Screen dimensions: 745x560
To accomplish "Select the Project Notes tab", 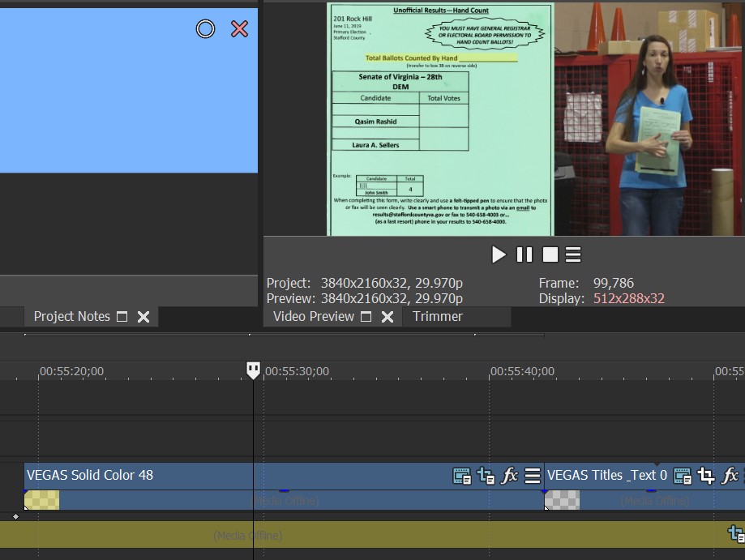I will 71,316.
